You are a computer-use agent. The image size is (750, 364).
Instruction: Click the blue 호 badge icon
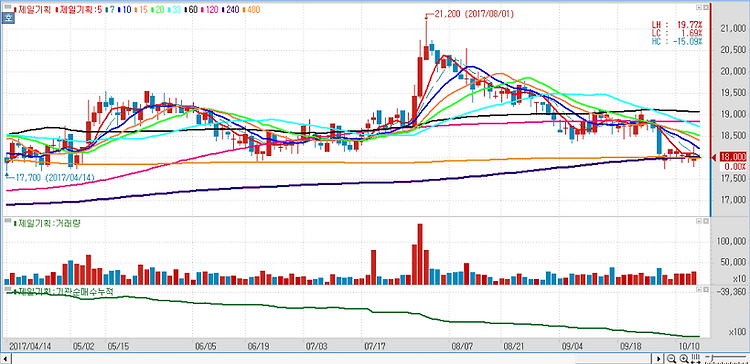(8, 18)
